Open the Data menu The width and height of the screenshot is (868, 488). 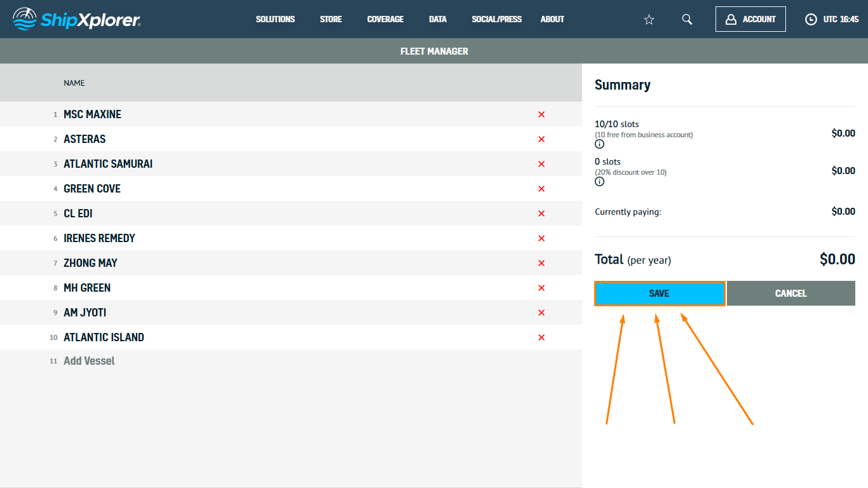point(438,19)
